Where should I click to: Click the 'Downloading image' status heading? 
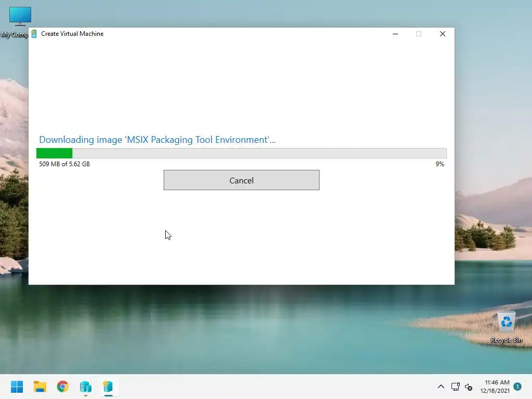click(x=157, y=139)
